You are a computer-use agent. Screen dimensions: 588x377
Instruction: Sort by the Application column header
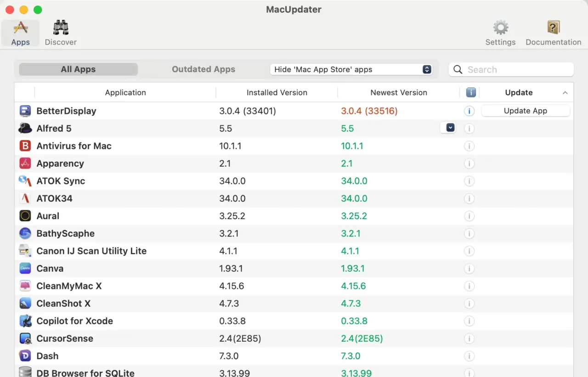(125, 92)
